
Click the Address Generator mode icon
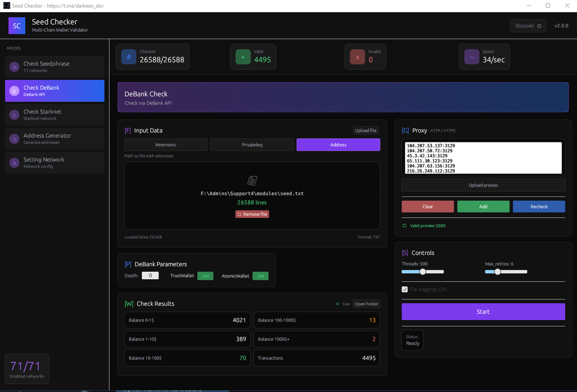click(x=15, y=138)
